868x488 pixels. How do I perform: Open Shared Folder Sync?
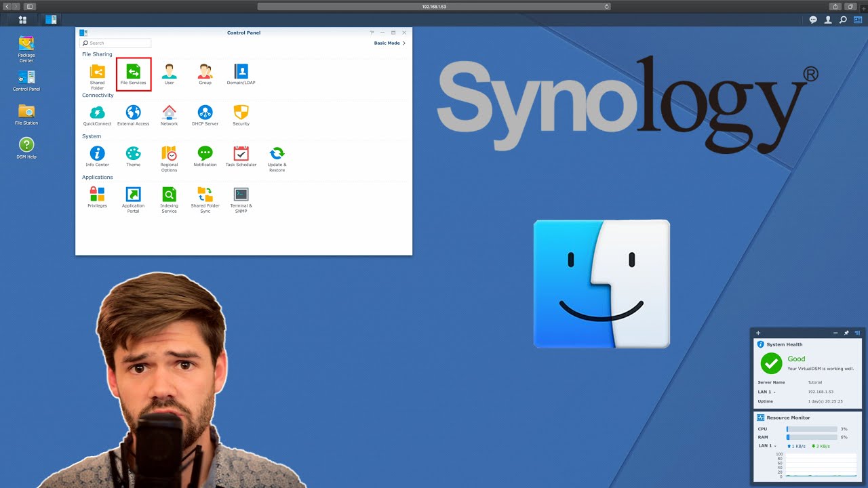tap(205, 200)
